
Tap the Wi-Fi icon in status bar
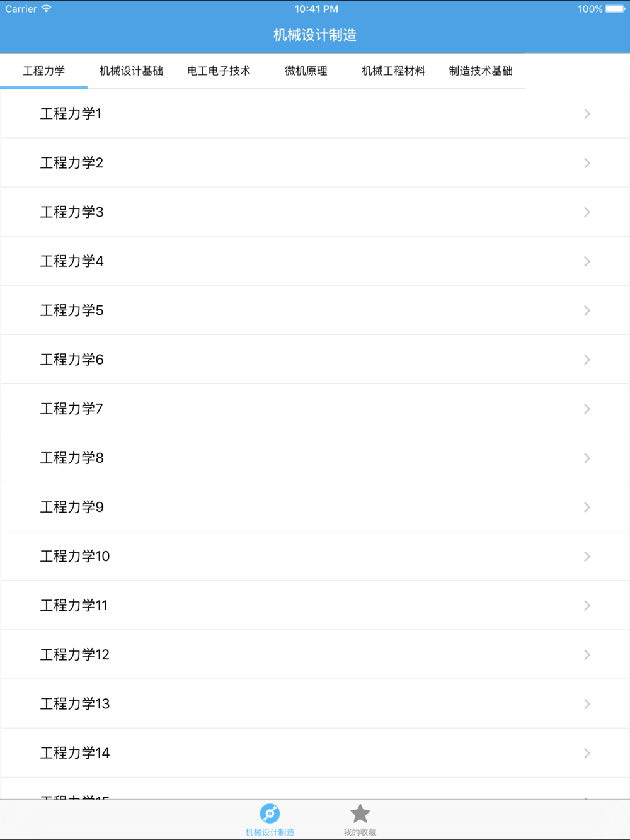47,9
